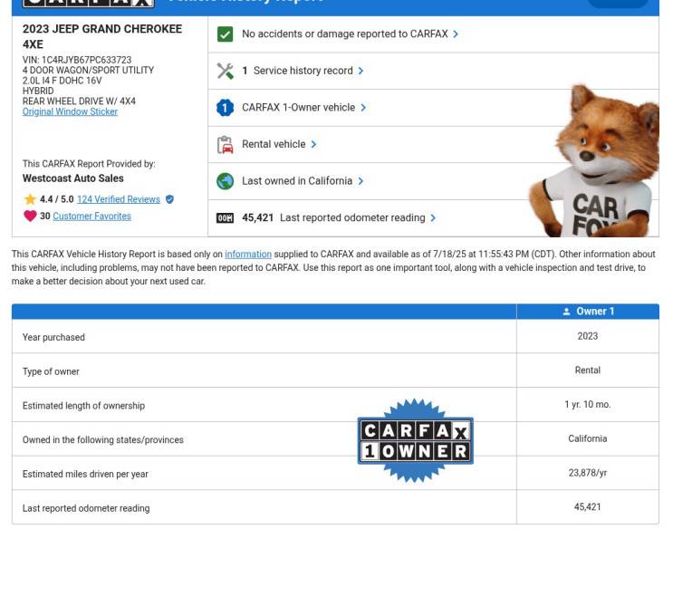Click the CARFAX logo in header
Image resolution: width=673 pixels, height=616 pixels.
pyautogui.click(x=89, y=3)
